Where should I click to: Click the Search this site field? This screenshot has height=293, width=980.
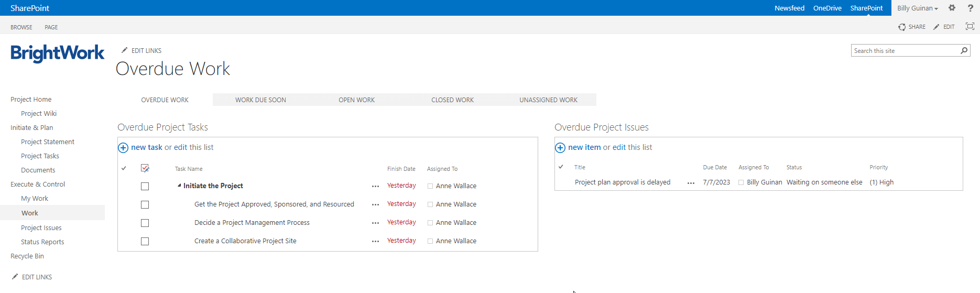tap(904, 51)
